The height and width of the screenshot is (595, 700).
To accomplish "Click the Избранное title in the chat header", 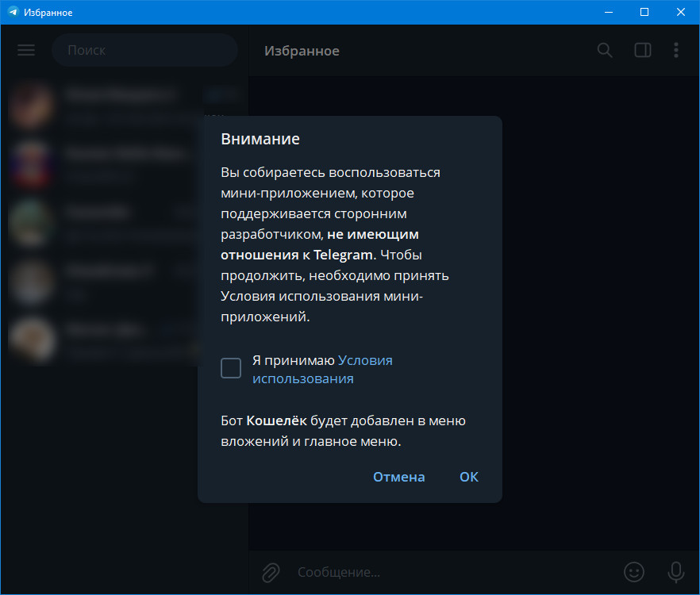I will coord(302,51).
